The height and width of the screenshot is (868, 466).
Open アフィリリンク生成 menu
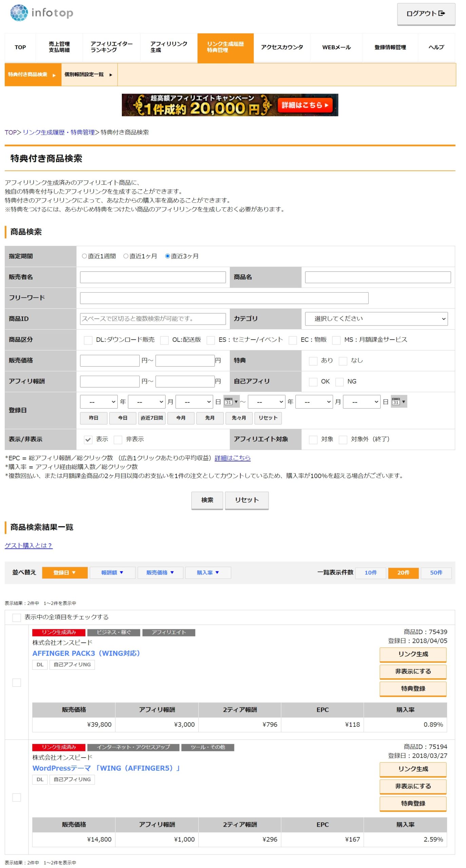click(x=169, y=48)
